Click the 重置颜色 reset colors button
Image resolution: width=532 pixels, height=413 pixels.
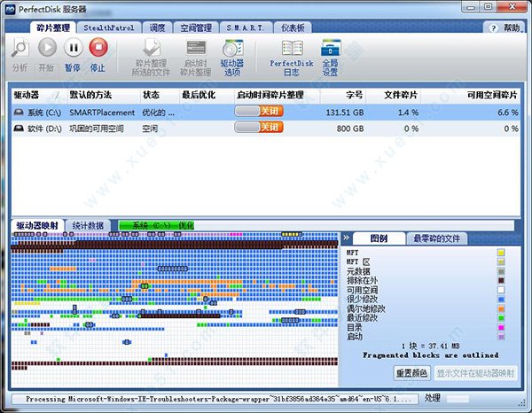coord(412,373)
